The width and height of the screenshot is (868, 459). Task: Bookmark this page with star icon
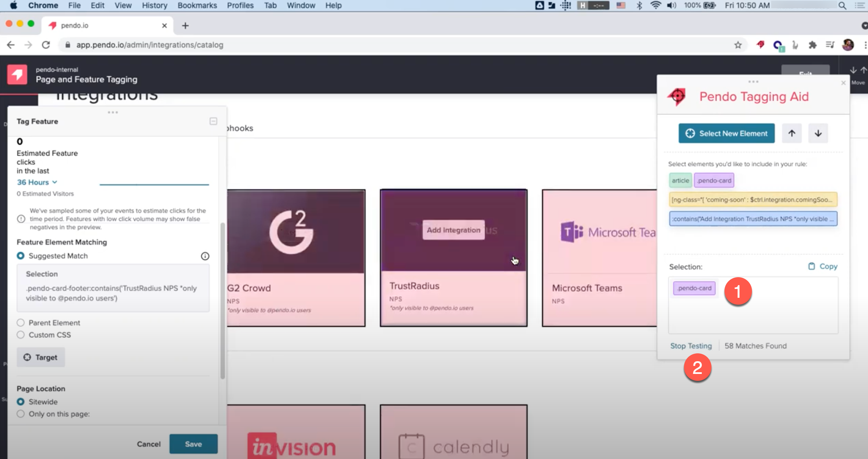click(738, 45)
